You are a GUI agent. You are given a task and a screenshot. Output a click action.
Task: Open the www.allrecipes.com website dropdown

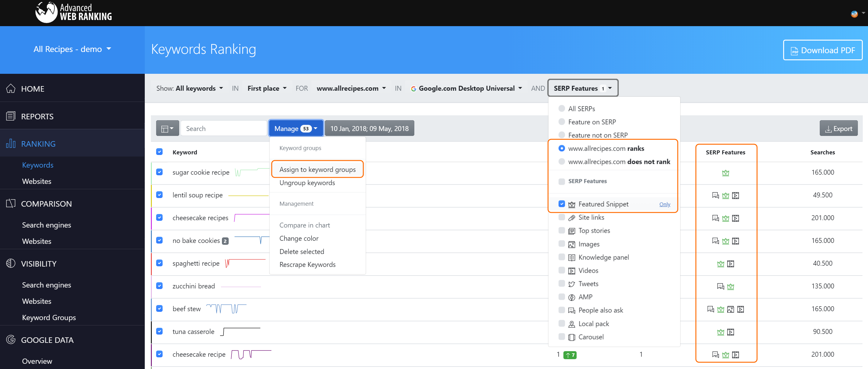click(351, 88)
